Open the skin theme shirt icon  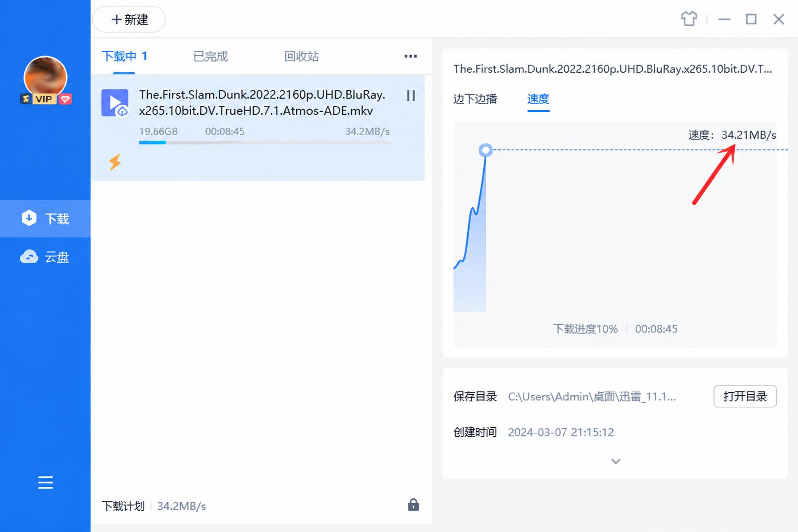pyautogui.click(x=689, y=19)
